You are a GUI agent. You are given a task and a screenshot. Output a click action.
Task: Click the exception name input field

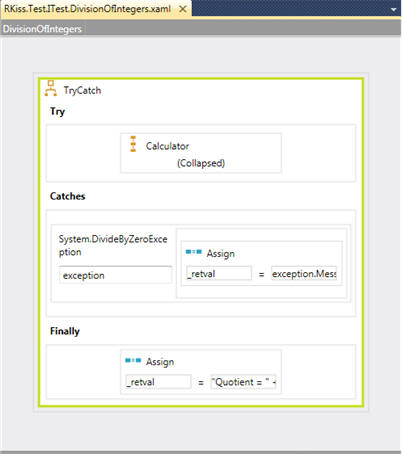tap(116, 275)
